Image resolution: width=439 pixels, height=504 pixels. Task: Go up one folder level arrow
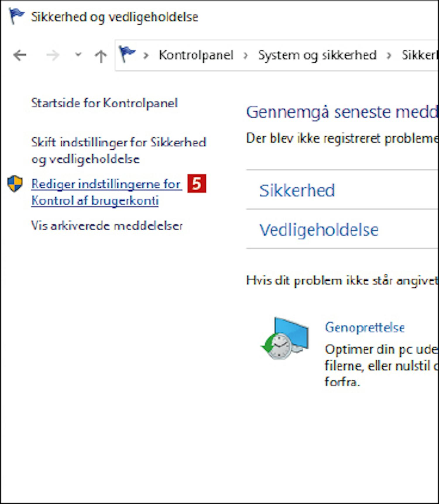point(101,56)
